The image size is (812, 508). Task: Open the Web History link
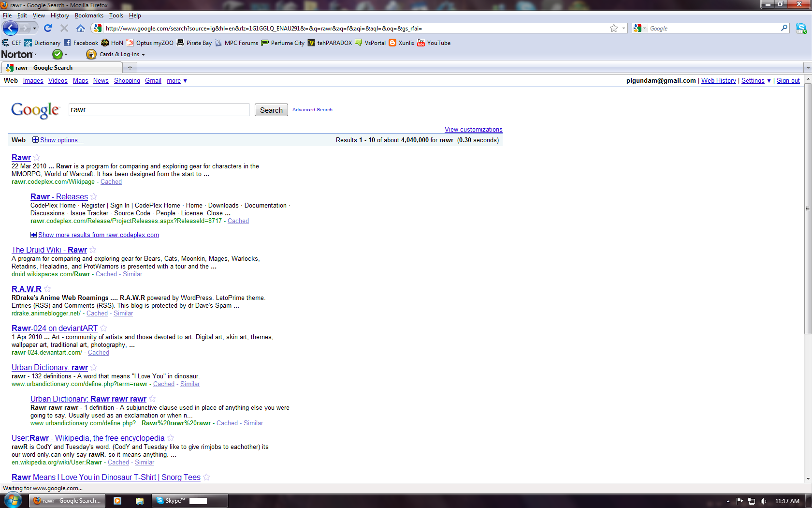pos(719,81)
